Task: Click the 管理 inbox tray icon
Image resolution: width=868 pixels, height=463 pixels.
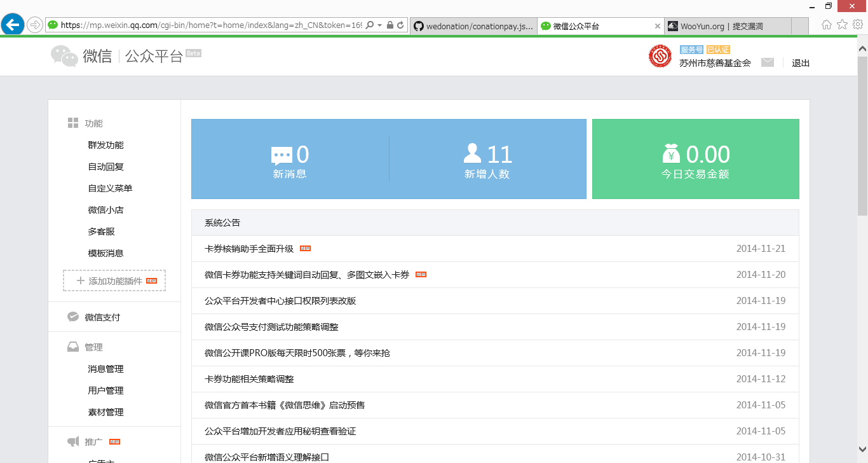Action: (x=73, y=347)
